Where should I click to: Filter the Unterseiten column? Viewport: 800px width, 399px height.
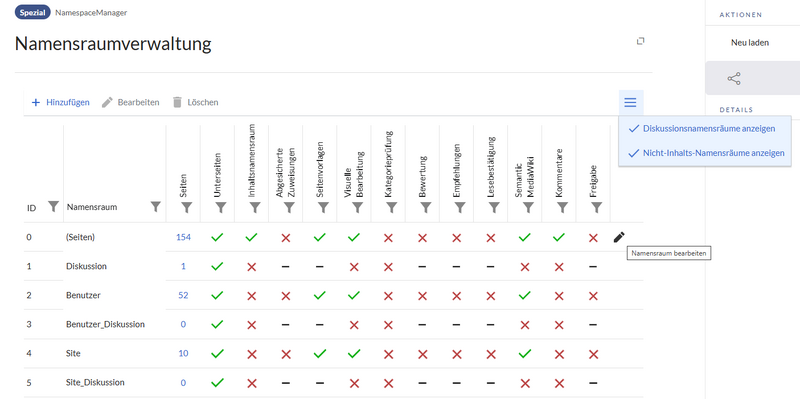221,207
